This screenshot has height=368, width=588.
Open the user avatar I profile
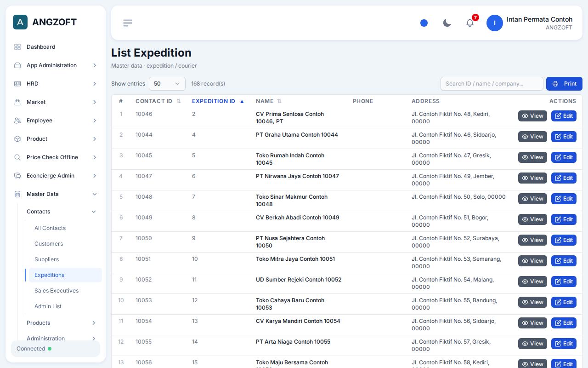coord(495,23)
